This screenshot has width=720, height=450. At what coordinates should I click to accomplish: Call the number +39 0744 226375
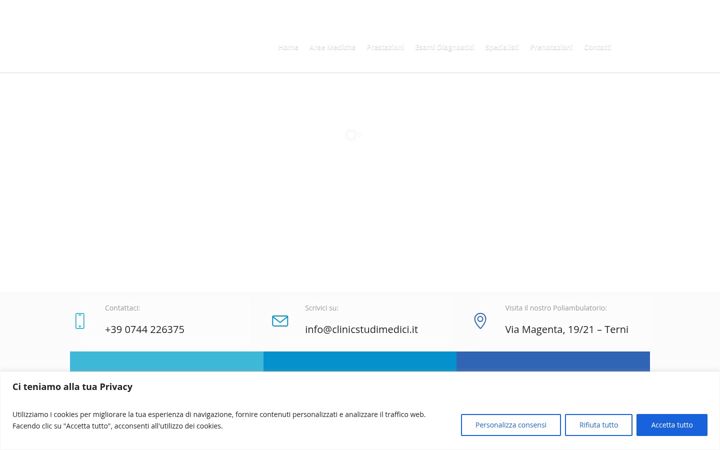145,329
